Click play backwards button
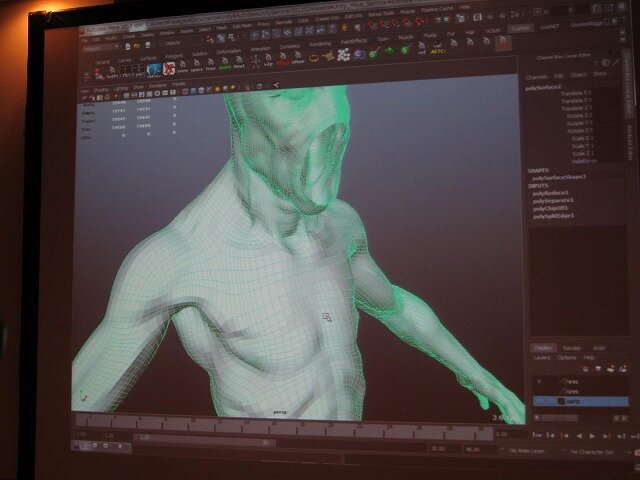The height and width of the screenshot is (480, 640). point(579,436)
